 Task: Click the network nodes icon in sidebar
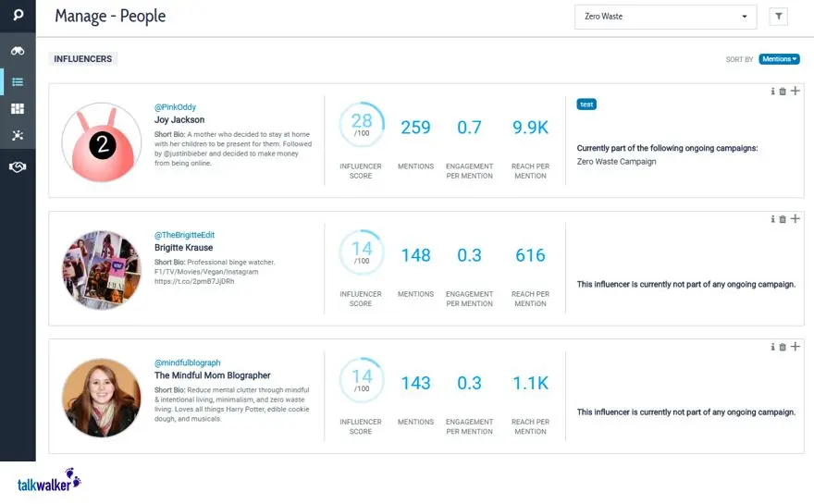[18, 136]
